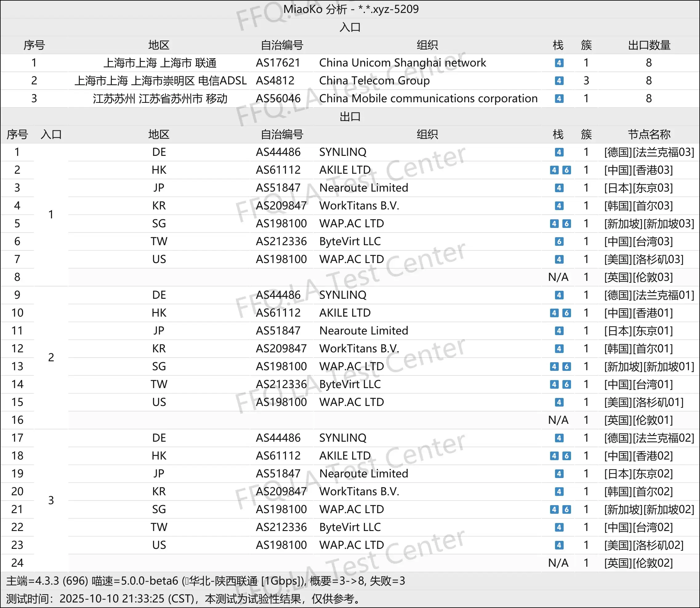This screenshot has width=700, height=608.
Task: Click the IPv4 badge in the 法兰克福03 row
Action: pos(559,152)
